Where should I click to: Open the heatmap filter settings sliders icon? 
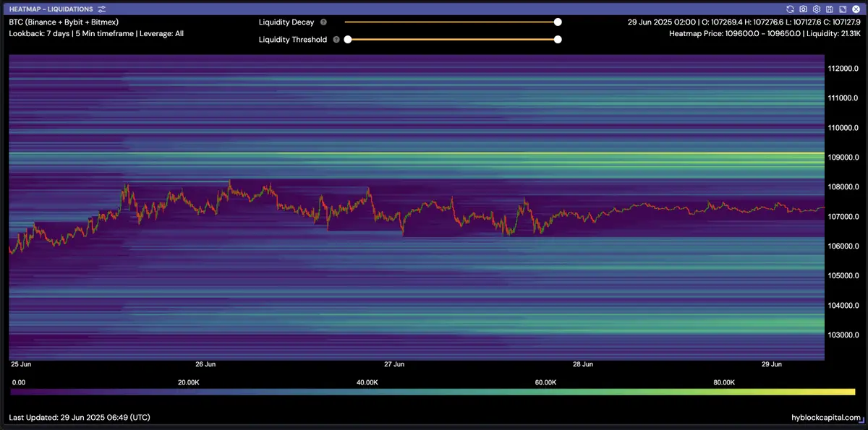(102, 9)
